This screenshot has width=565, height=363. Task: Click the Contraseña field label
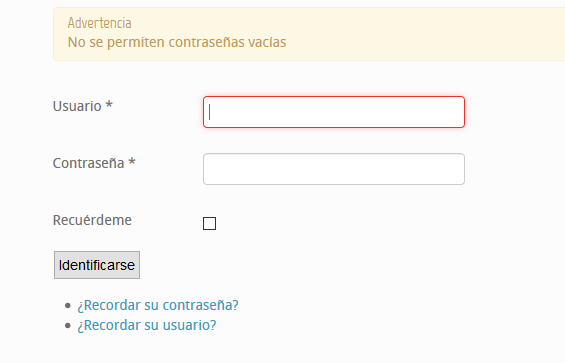click(x=89, y=163)
